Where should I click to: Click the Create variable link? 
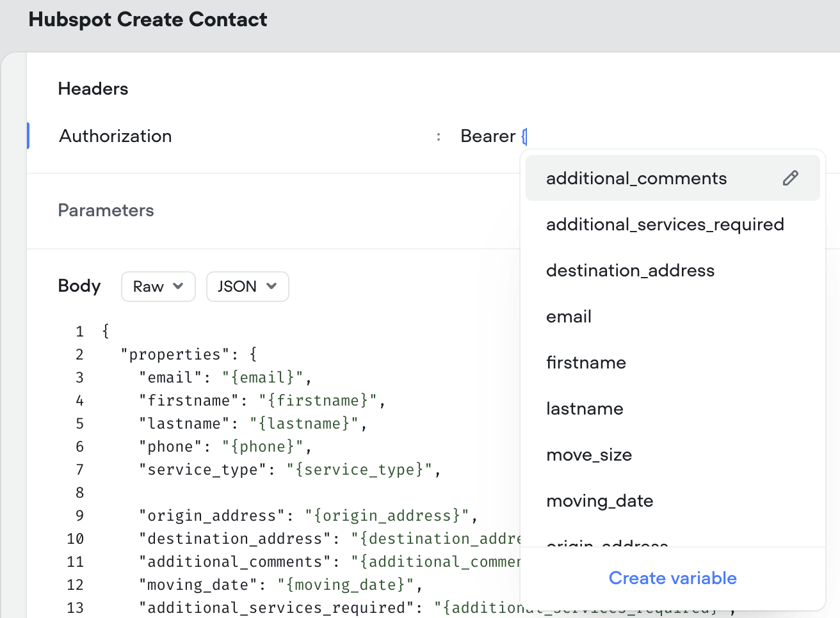tap(672, 578)
